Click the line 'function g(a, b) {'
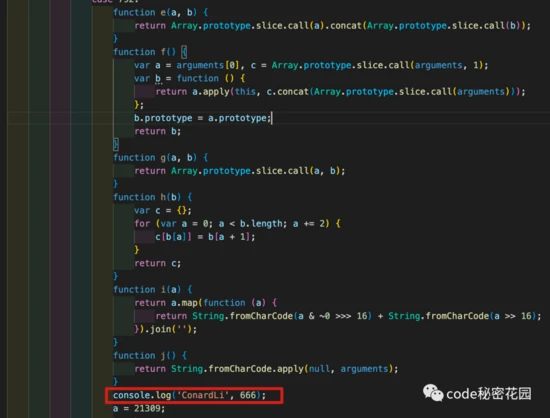The image size is (550, 418). pyautogui.click(x=161, y=158)
